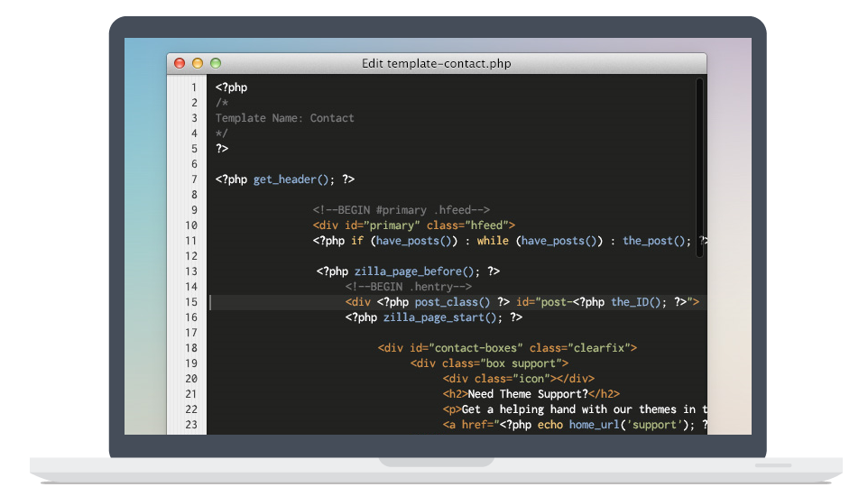Click 'zilla_page_before();' on line 13

(417, 271)
